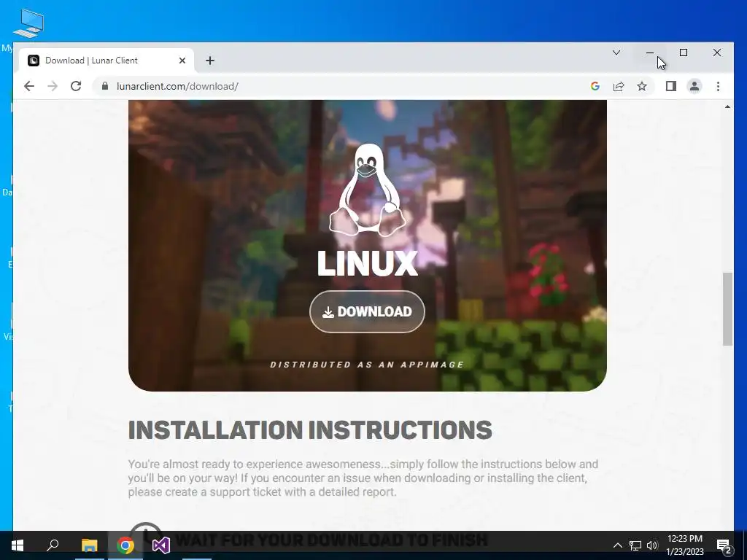
Task: Click the volume speaker tray icon
Action: [652, 545]
